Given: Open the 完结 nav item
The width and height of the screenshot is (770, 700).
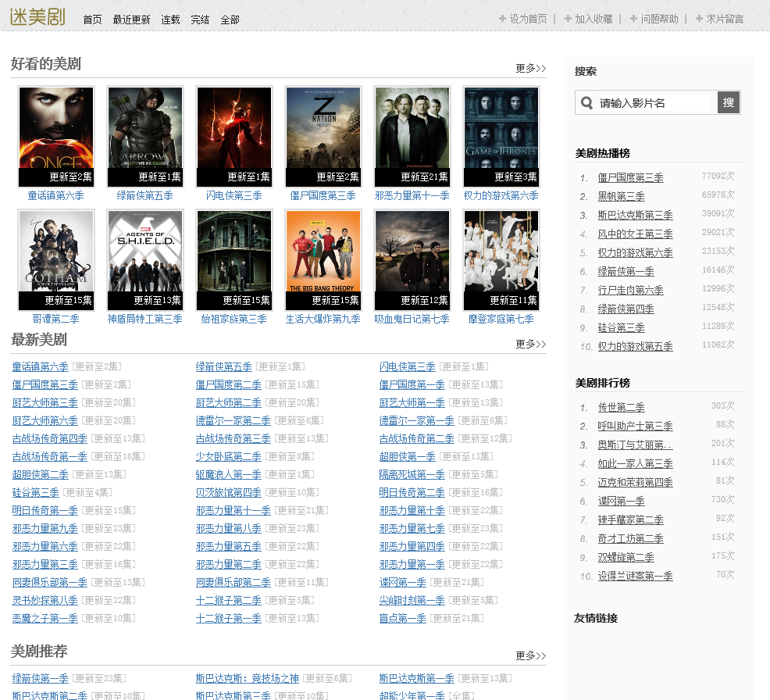Looking at the screenshot, I should click(x=200, y=20).
